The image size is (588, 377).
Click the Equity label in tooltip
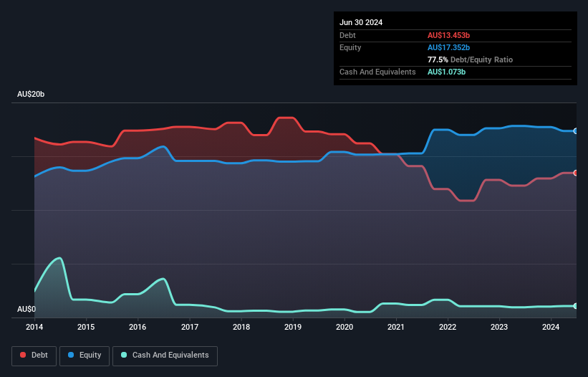[x=350, y=47]
